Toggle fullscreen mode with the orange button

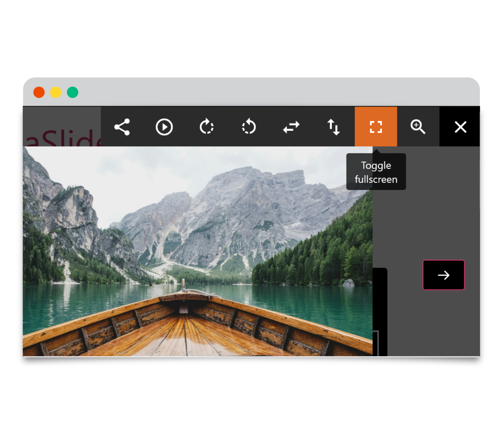point(376,127)
